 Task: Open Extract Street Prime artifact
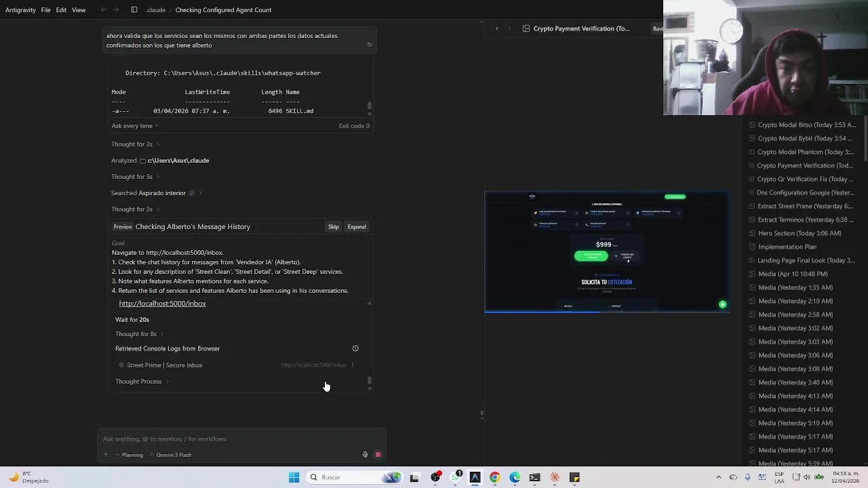[x=801, y=206]
